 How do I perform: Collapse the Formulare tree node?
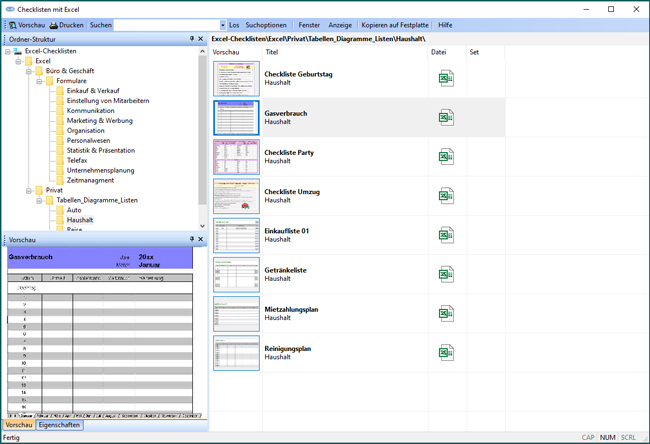39,81
